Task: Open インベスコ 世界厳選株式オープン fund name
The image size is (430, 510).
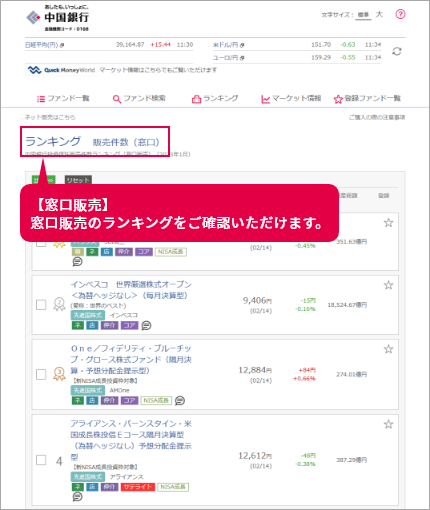Action: [x=131, y=290]
